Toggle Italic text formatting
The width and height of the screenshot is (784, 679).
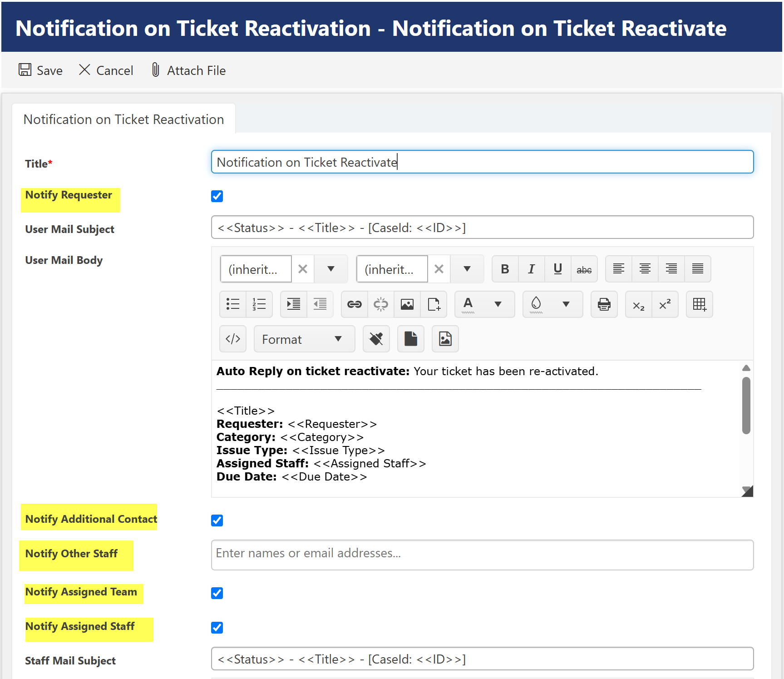531,269
